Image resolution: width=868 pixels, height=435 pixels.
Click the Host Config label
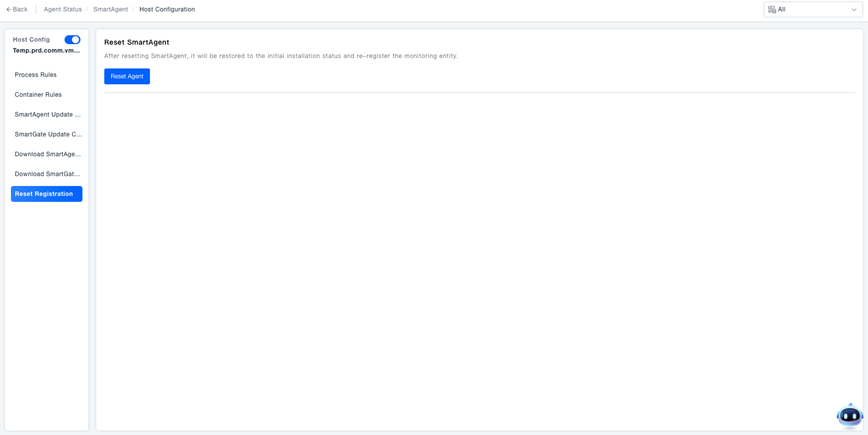[31, 40]
